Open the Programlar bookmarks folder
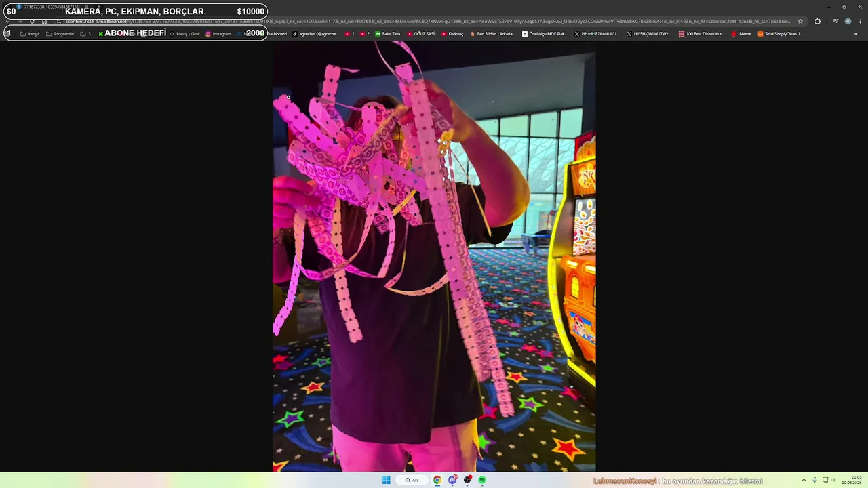868x488 pixels. [x=60, y=34]
